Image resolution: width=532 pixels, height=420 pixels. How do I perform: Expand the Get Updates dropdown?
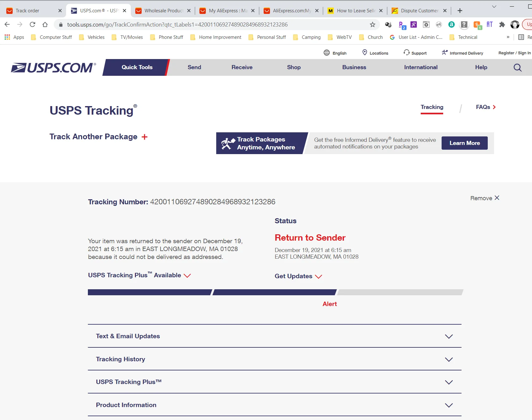298,276
